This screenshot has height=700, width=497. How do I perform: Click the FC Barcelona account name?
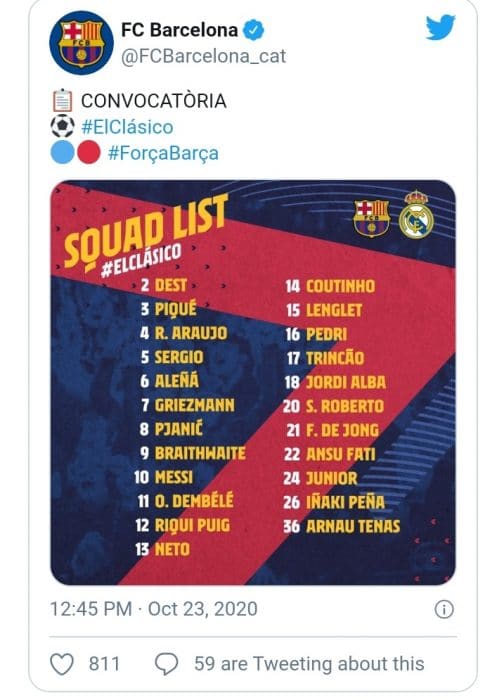point(180,30)
